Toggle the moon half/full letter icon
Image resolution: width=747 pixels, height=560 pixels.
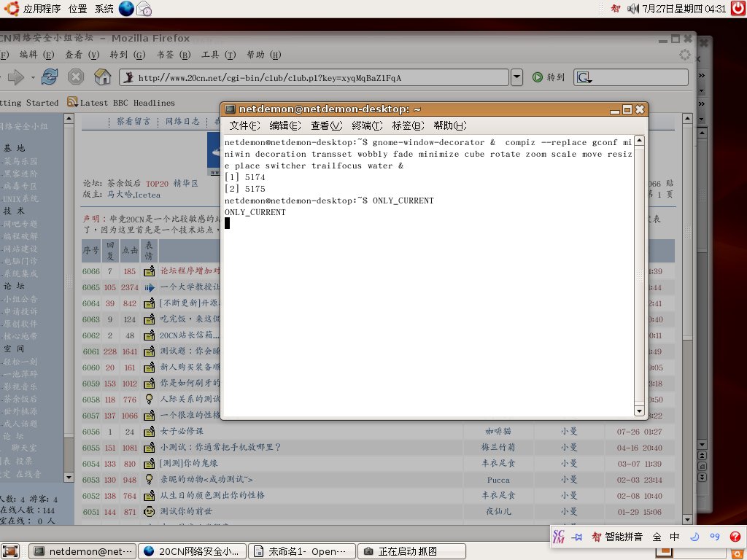pyautogui.click(x=694, y=537)
